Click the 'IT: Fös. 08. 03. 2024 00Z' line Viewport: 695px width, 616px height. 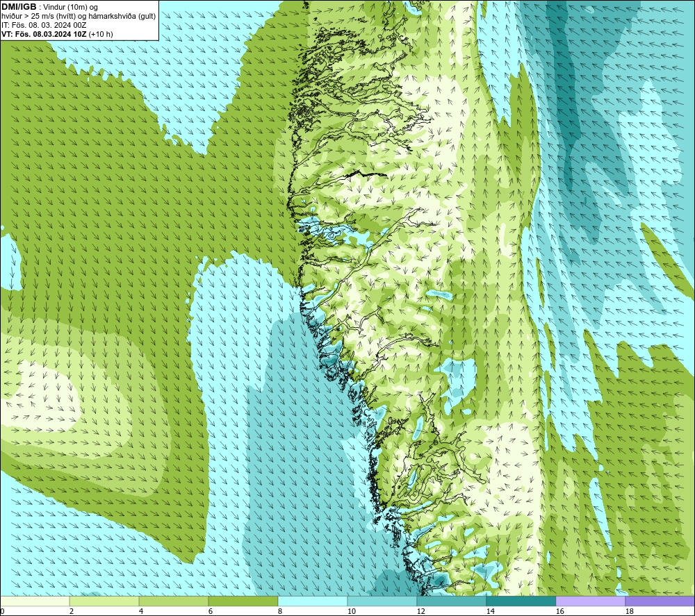(44, 25)
